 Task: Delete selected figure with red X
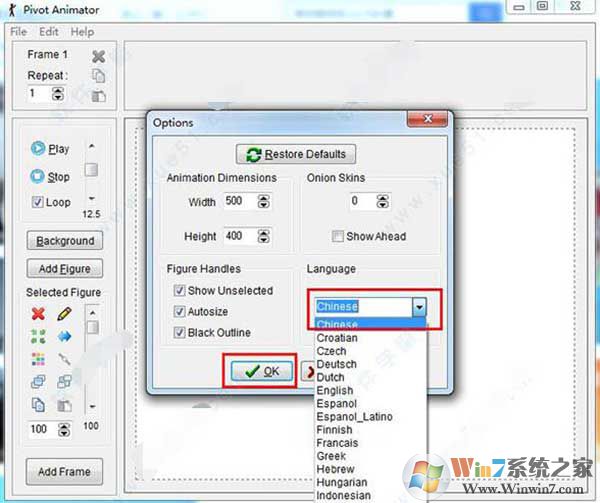point(38,314)
